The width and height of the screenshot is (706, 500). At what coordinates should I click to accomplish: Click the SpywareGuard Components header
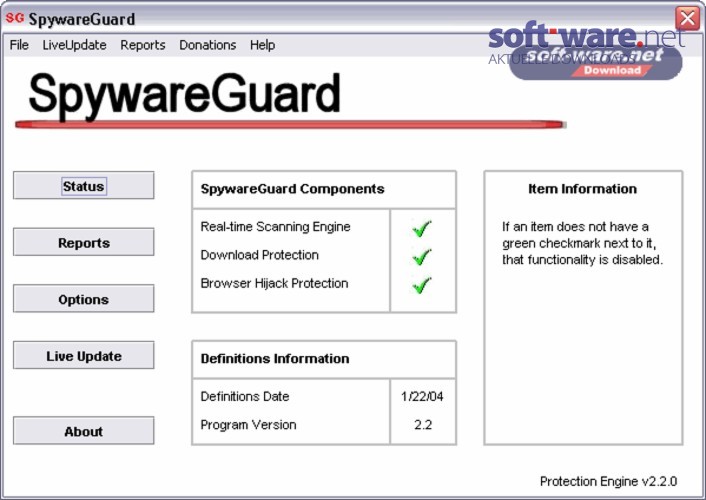(292, 189)
